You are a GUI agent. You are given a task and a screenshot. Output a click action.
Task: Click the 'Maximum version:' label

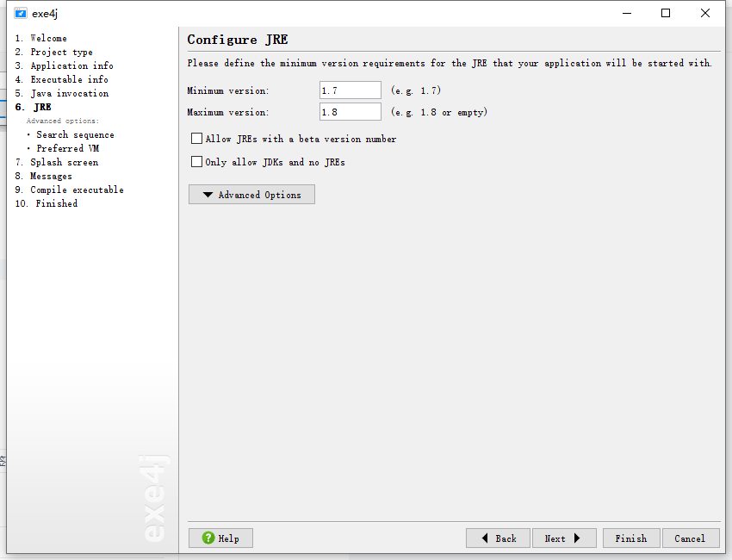pos(228,112)
